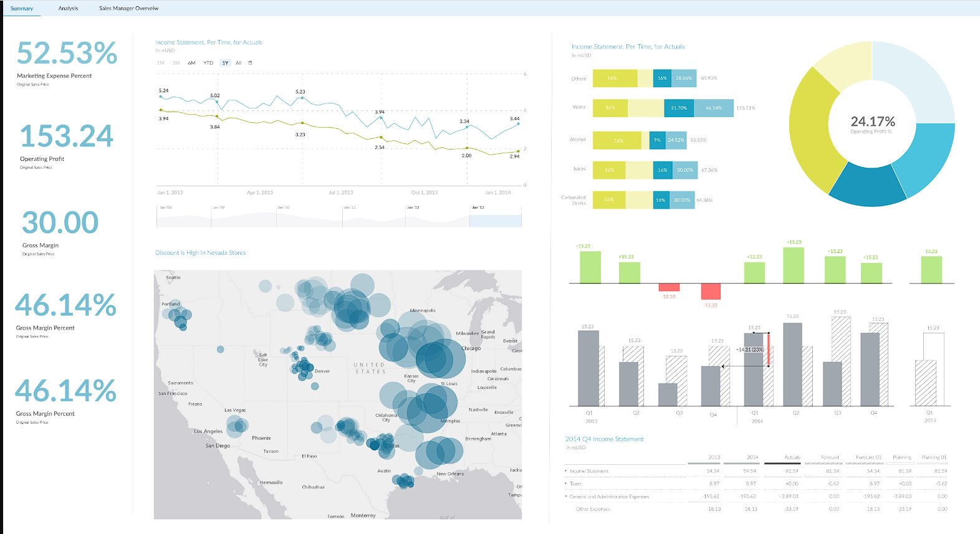
Task: Select the Summary tab
Action: point(22,8)
